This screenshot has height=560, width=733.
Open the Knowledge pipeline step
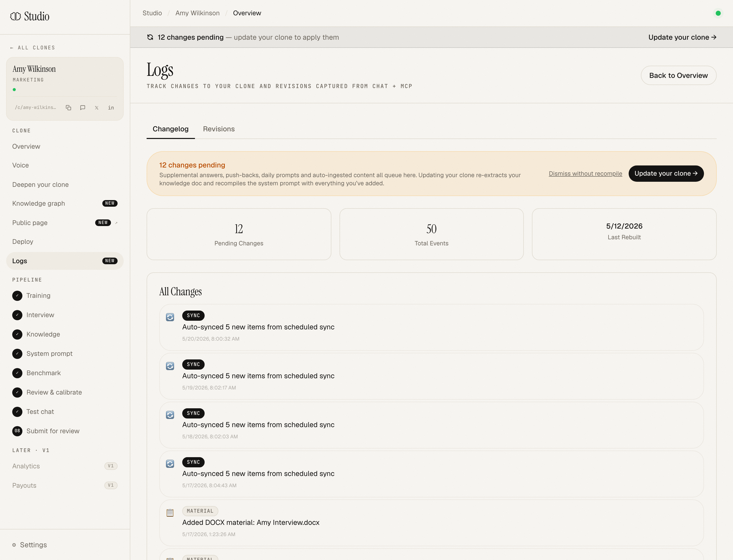point(65,334)
